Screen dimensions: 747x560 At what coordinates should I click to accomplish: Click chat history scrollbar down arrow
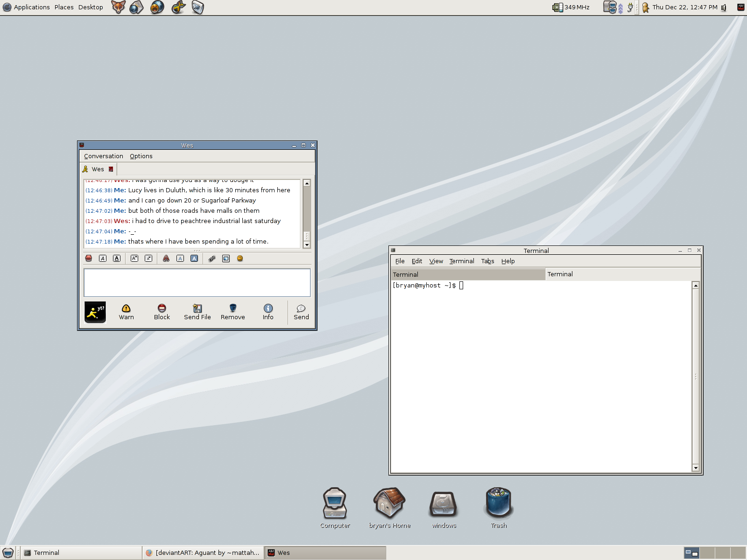(307, 245)
